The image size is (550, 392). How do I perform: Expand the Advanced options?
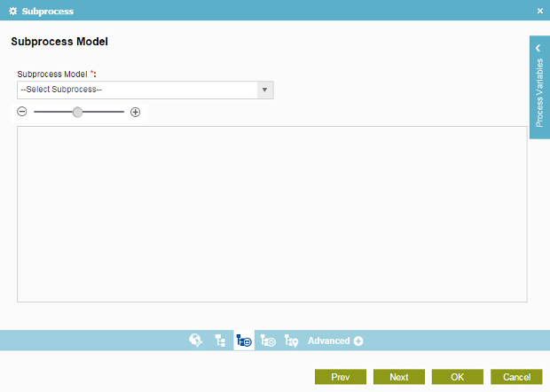(335, 341)
